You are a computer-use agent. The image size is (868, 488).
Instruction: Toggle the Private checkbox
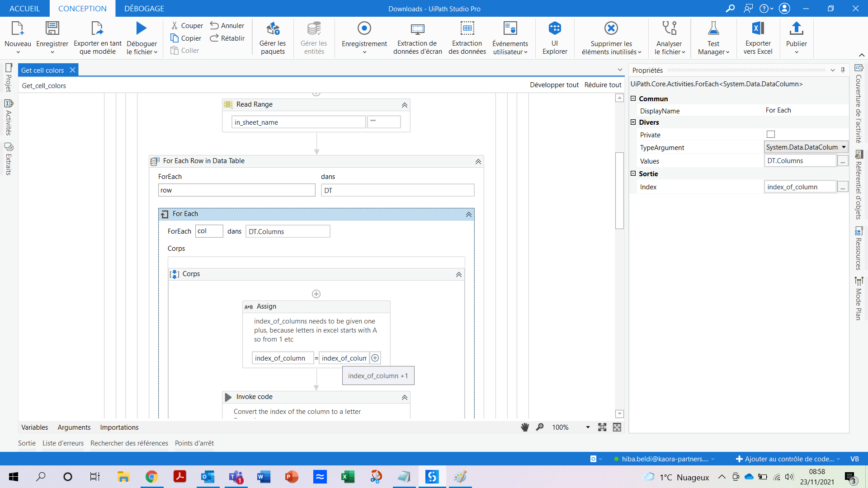[771, 135]
